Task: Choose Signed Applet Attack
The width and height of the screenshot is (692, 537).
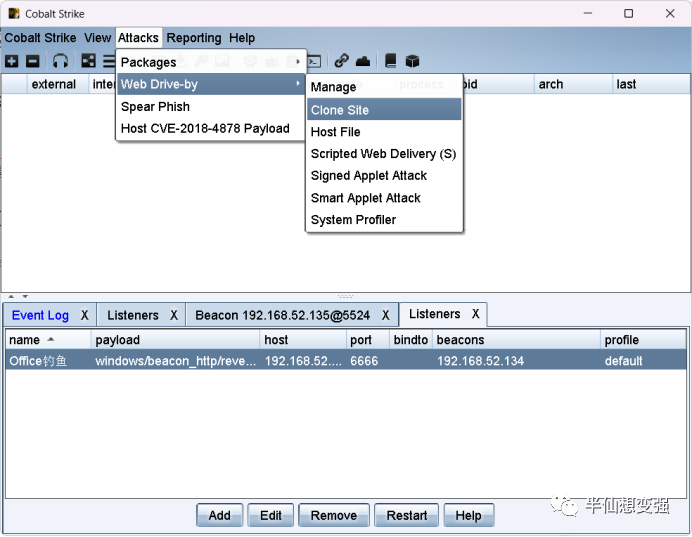Action: [384, 176]
